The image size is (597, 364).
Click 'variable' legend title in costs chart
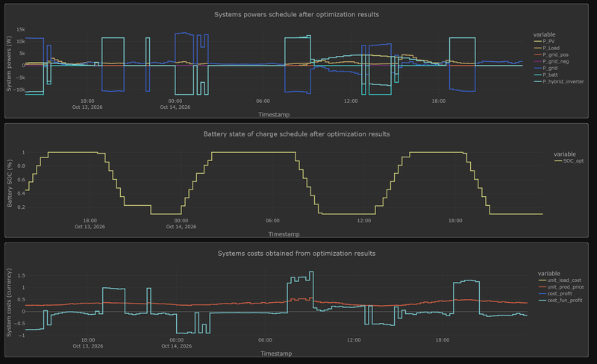pos(548,274)
